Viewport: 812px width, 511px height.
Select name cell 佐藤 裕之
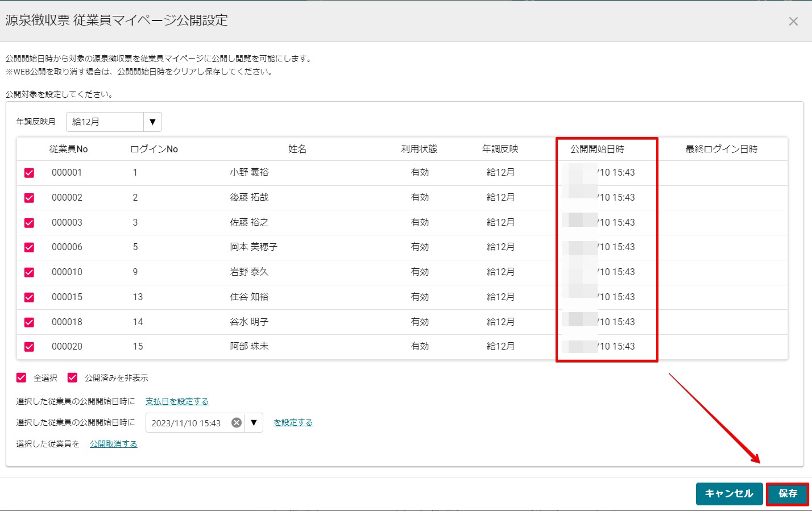249,222
